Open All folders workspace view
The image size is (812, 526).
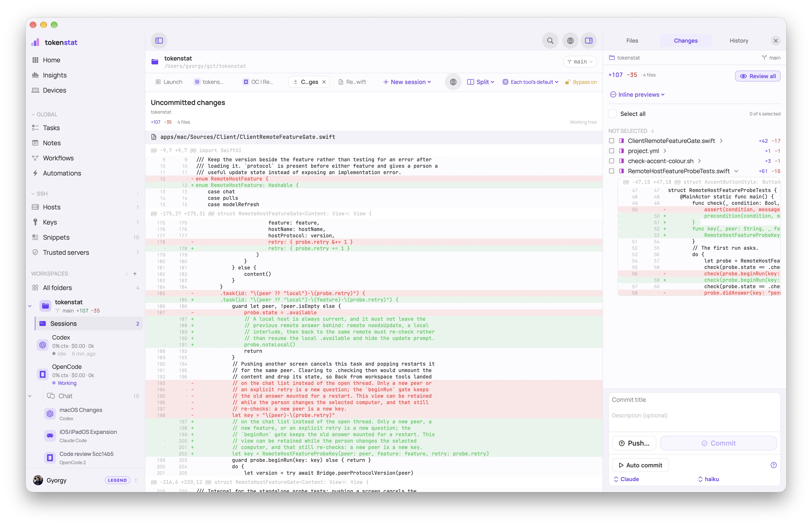pyautogui.click(x=57, y=288)
